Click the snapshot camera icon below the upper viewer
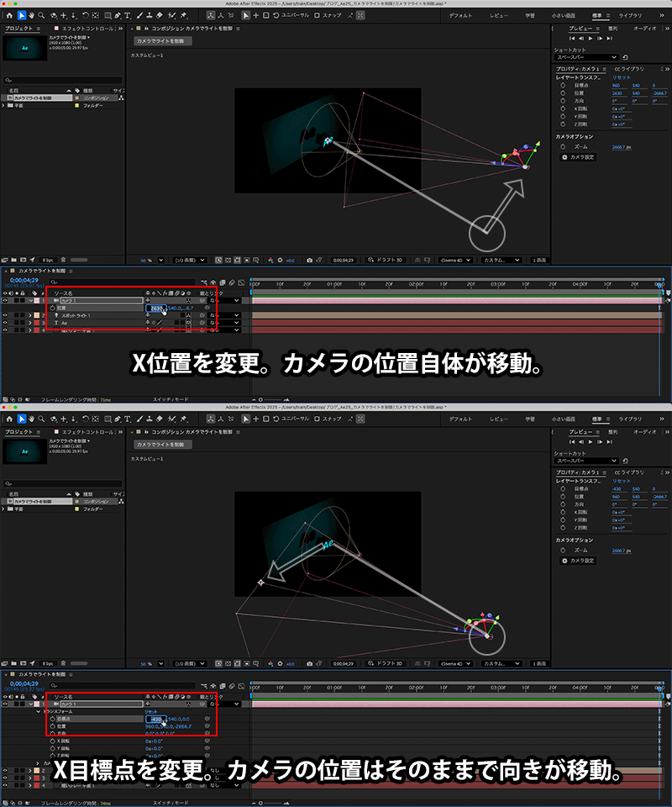672x807 pixels. 309,260
